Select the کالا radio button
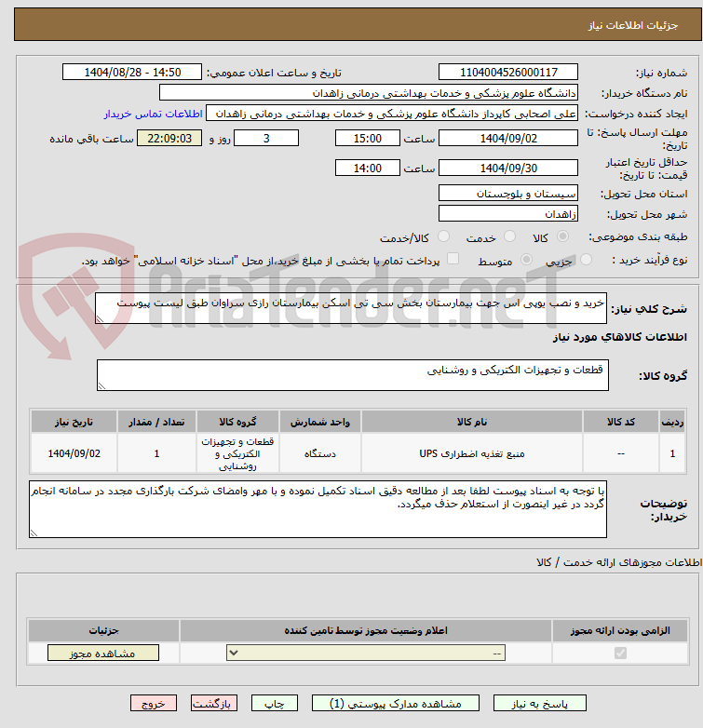Image resolution: width=703 pixels, height=728 pixels. [x=562, y=236]
